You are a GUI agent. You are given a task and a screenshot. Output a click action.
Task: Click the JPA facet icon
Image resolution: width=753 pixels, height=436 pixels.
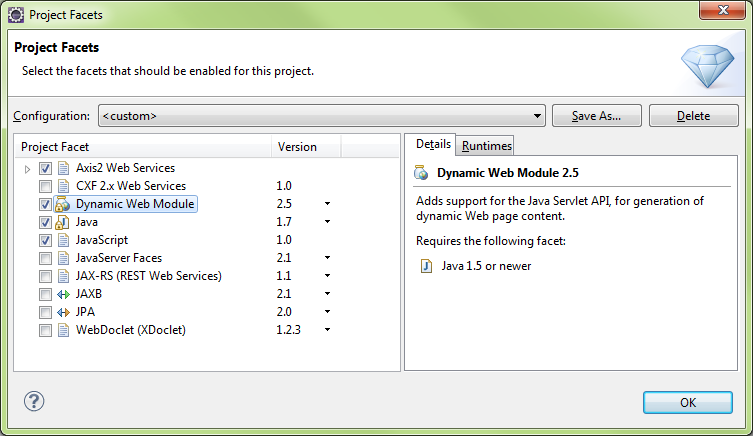click(64, 312)
